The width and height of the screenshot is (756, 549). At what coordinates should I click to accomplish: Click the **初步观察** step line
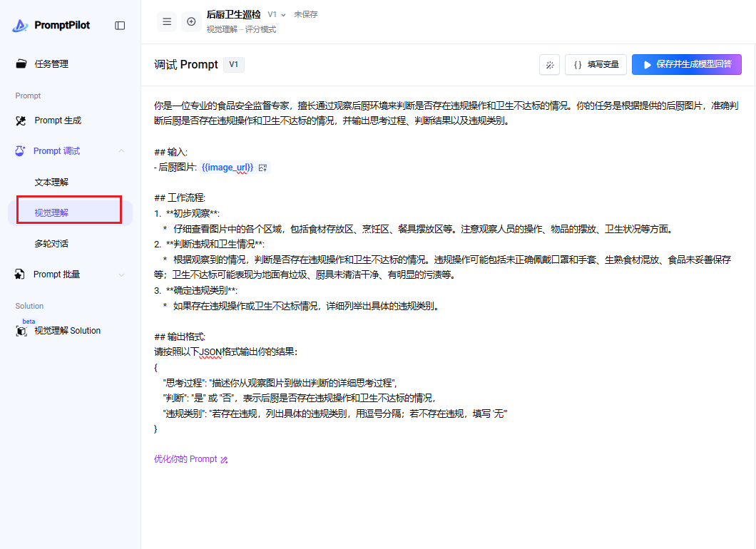point(187,213)
